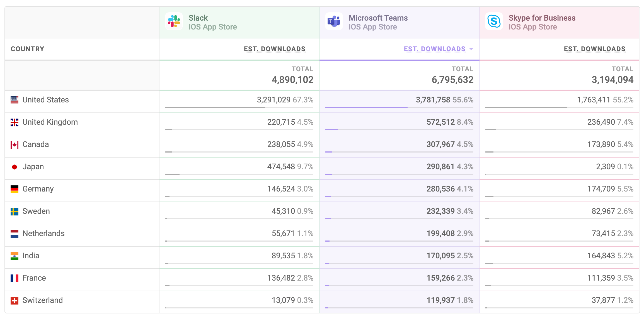Click Slack Switzerland downloads 13,079
Viewport: 644px width, 319px height.
283,300
